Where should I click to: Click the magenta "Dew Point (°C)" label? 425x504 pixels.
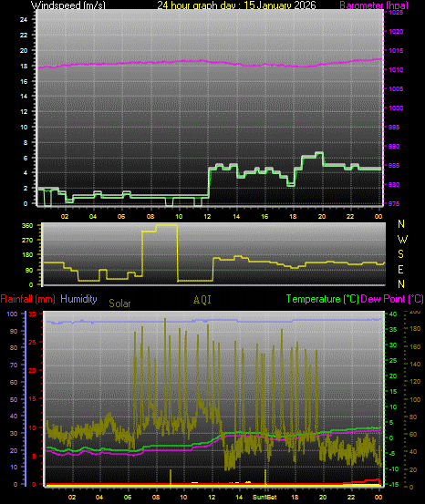[x=392, y=299]
